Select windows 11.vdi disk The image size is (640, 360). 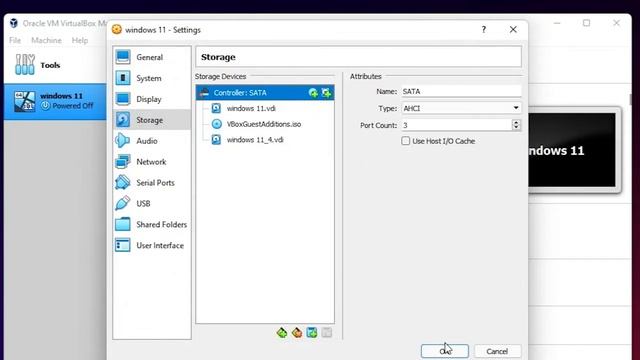tap(251, 109)
